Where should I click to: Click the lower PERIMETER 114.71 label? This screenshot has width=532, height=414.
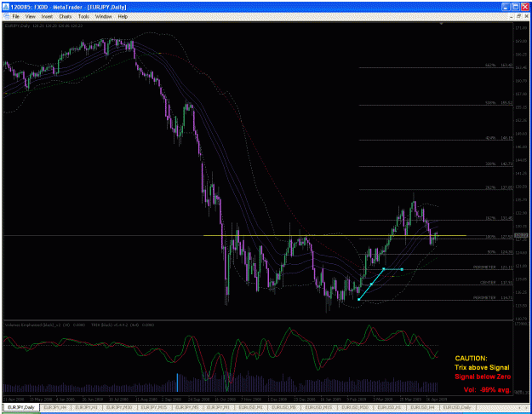click(493, 297)
